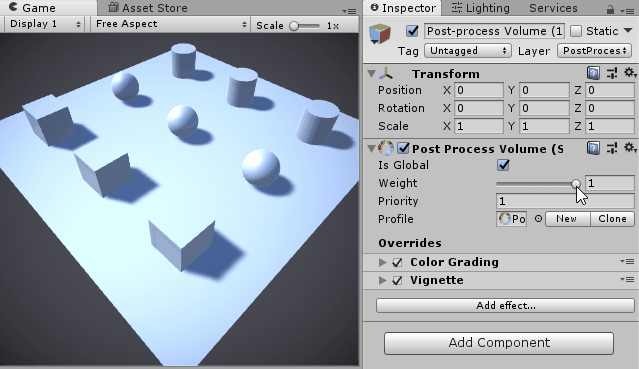Uncheck the Is Global checkbox
The image size is (639, 369).
pyautogui.click(x=503, y=165)
